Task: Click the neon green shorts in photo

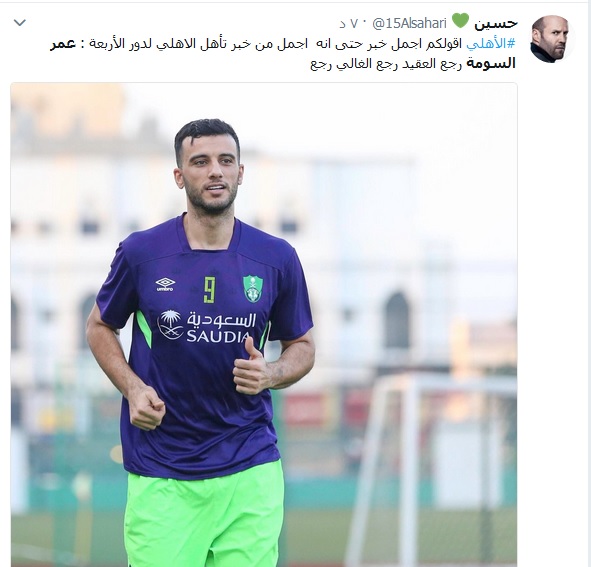Action: click(x=204, y=516)
